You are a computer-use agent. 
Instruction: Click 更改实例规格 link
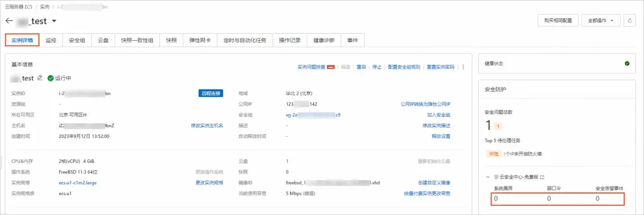click(x=209, y=183)
